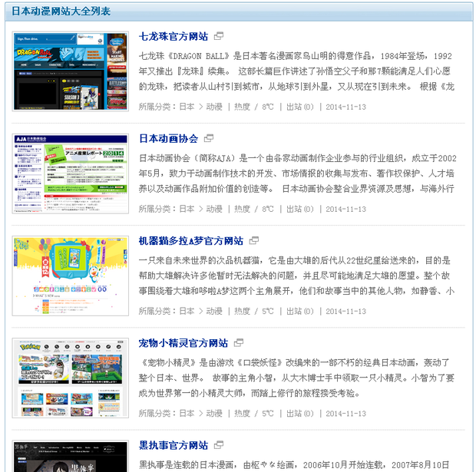This screenshot has height=472, width=476.
Task: Click 热度 / 5℃ in 宠物小精灵 entry
Action: [254, 414]
